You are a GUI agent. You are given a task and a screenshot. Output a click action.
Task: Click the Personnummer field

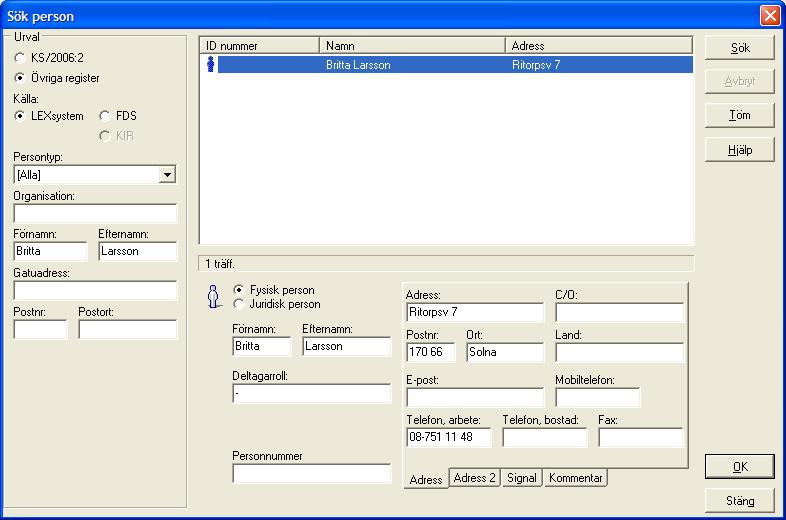[312, 473]
